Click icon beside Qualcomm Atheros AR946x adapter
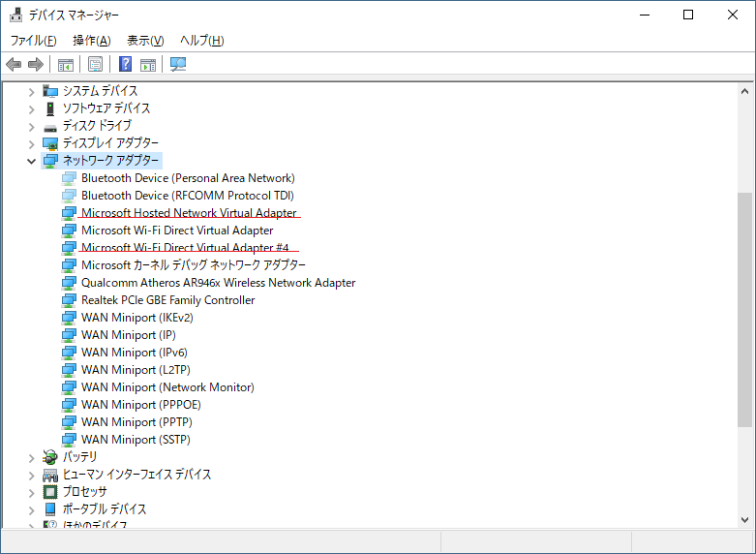 69,283
